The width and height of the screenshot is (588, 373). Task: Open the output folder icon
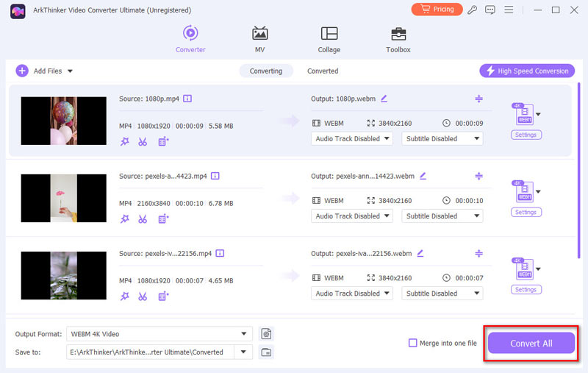(266, 352)
